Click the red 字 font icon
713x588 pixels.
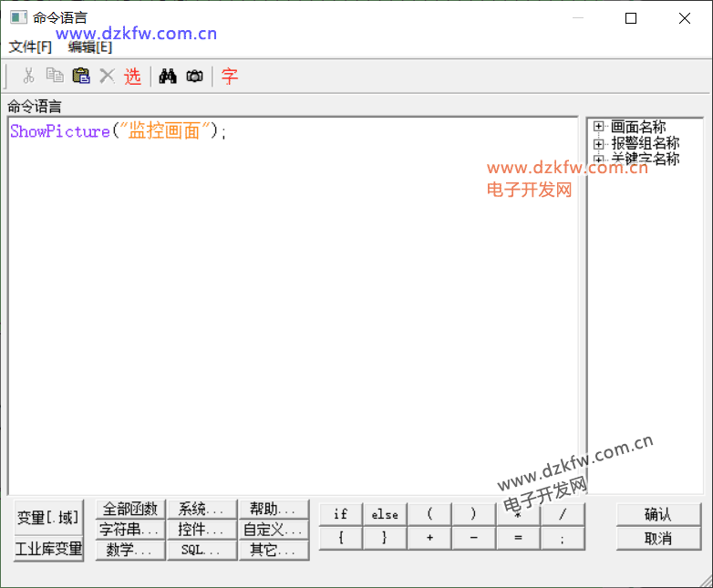[230, 77]
